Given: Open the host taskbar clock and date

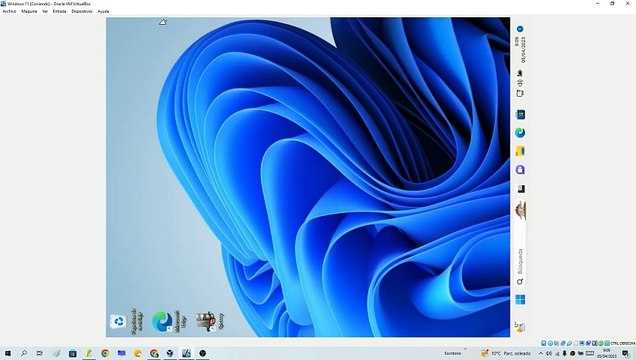Looking at the screenshot, I should pyautogui.click(x=606, y=353).
